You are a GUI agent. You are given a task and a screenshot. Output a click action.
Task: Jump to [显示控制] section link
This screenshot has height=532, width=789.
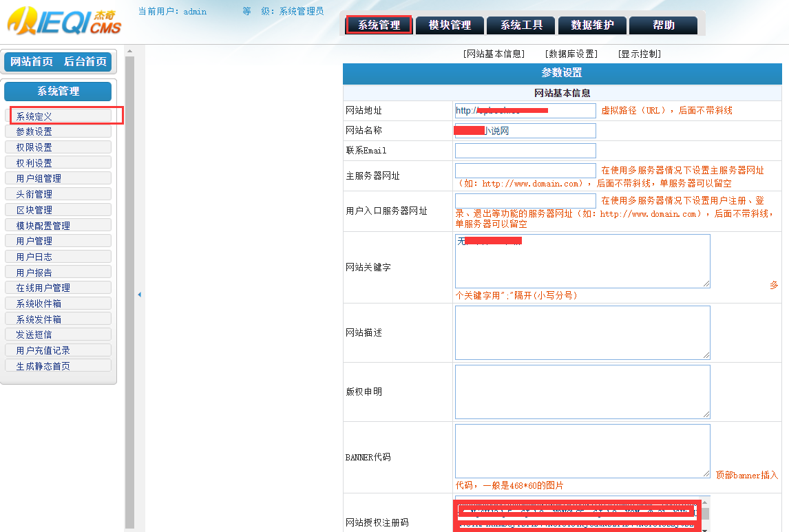[x=639, y=54]
